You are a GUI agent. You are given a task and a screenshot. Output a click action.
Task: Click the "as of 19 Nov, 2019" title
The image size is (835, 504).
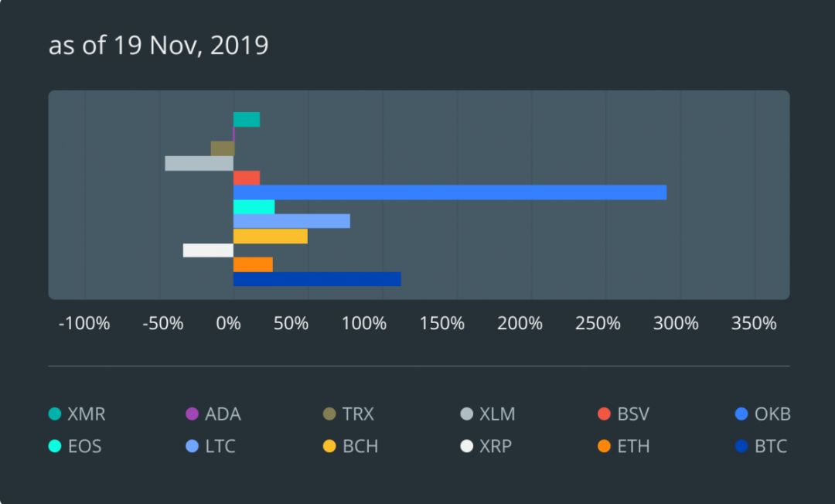[x=158, y=45]
